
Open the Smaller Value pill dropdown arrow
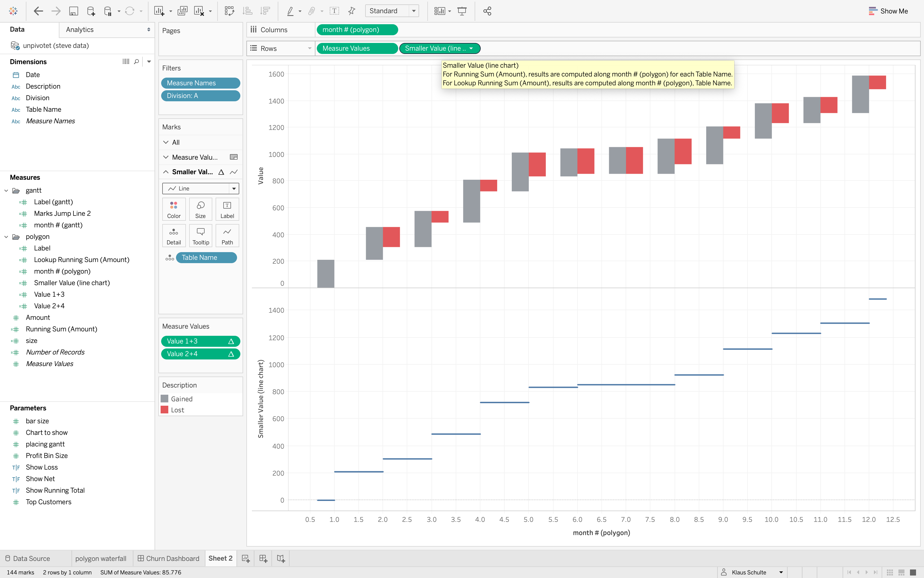pyautogui.click(x=471, y=48)
